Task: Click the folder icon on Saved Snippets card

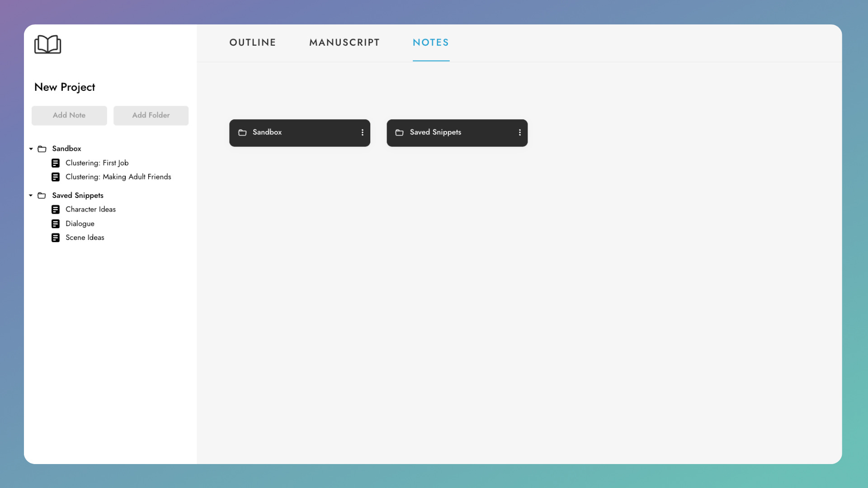Action: tap(399, 132)
